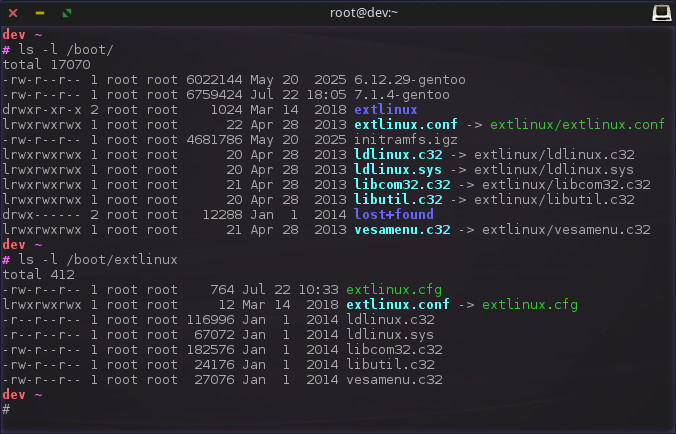Click the link target extlinux/extlinux.conf
Viewport: 676px width, 434px height.
[x=577, y=125]
